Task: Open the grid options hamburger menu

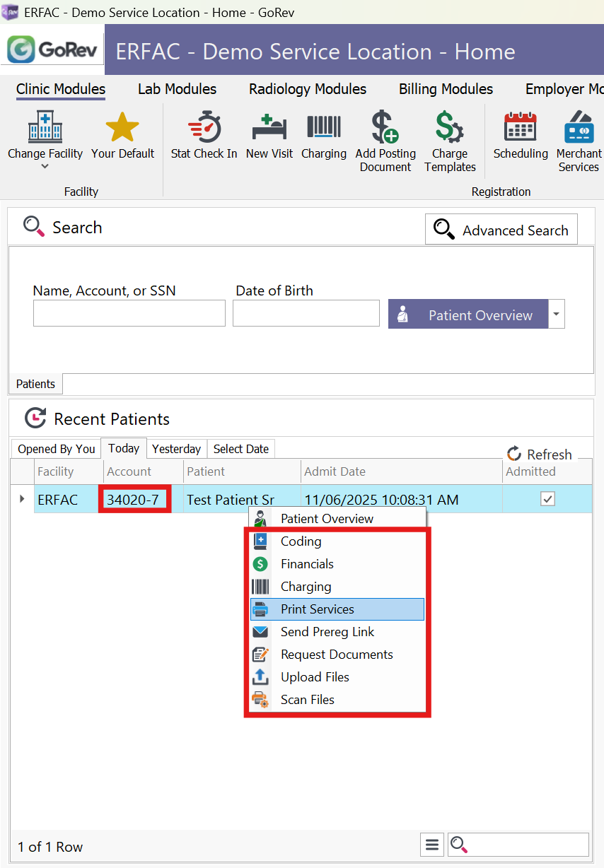Action: pos(432,845)
